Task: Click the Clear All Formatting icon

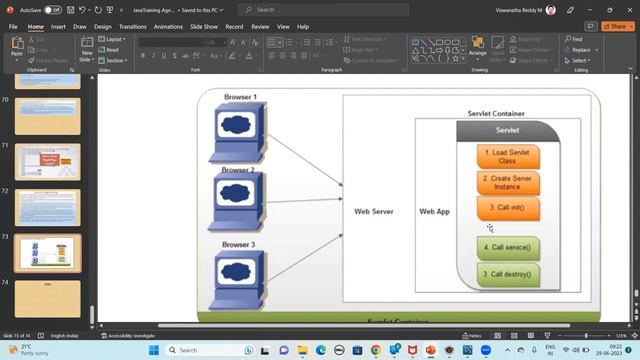Action: pyautogui.click(x=255, y=42)
